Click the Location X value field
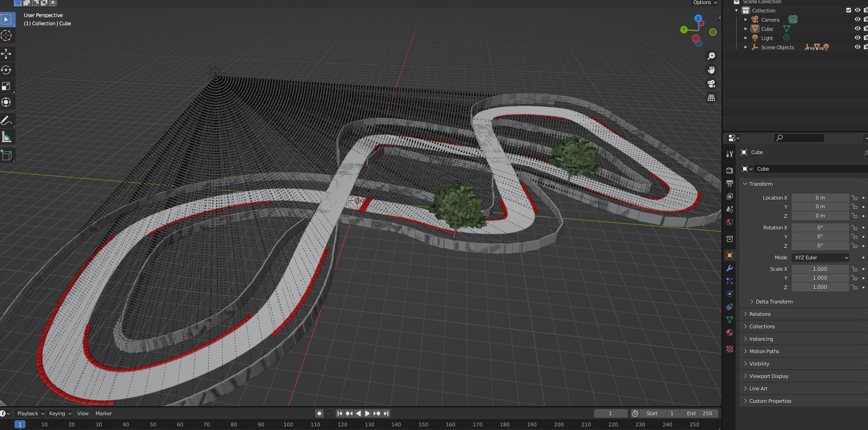868x430 pixels. click(x=821, y=198)
